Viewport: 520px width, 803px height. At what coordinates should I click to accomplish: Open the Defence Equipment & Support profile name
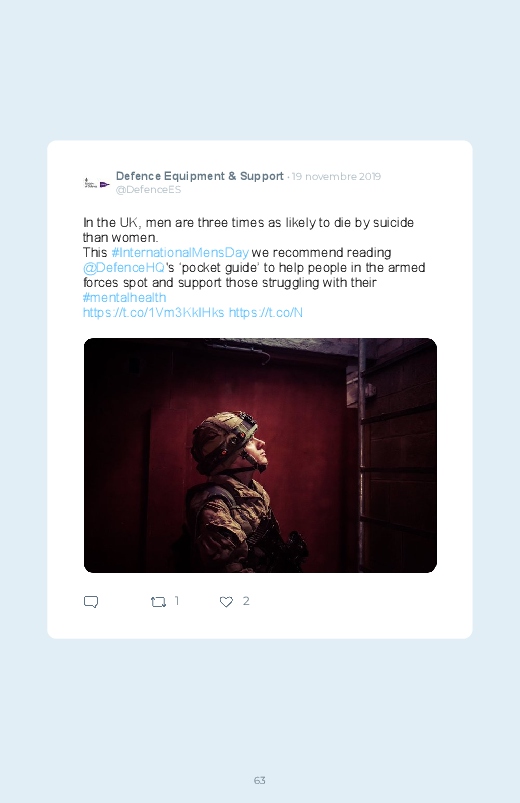(x=200, y=176)
